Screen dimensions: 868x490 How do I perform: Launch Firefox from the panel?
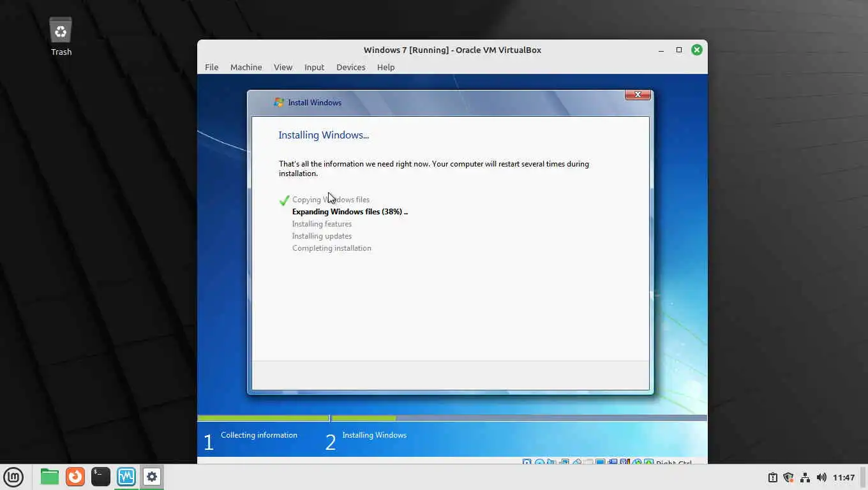[x=75, y=477]
